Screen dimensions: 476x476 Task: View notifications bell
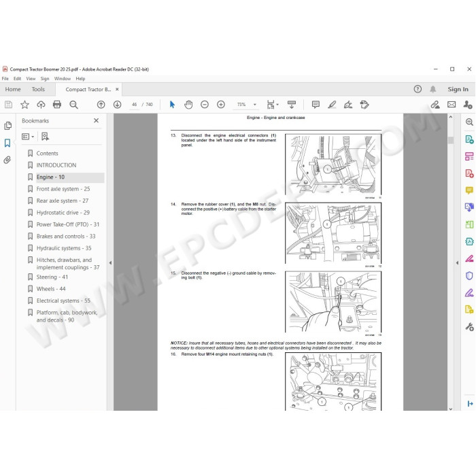(433, 89)
